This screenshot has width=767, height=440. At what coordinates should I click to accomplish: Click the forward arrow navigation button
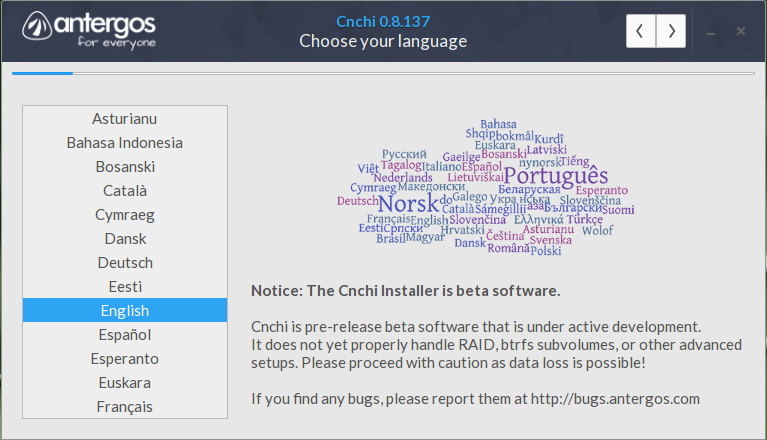671,31
